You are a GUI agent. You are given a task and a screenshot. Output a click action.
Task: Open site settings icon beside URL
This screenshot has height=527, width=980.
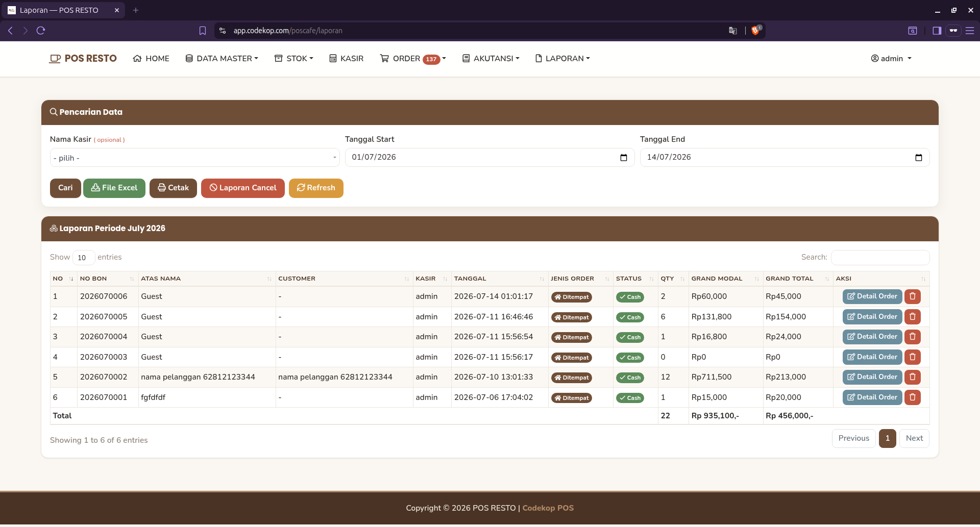pos(223,31)
